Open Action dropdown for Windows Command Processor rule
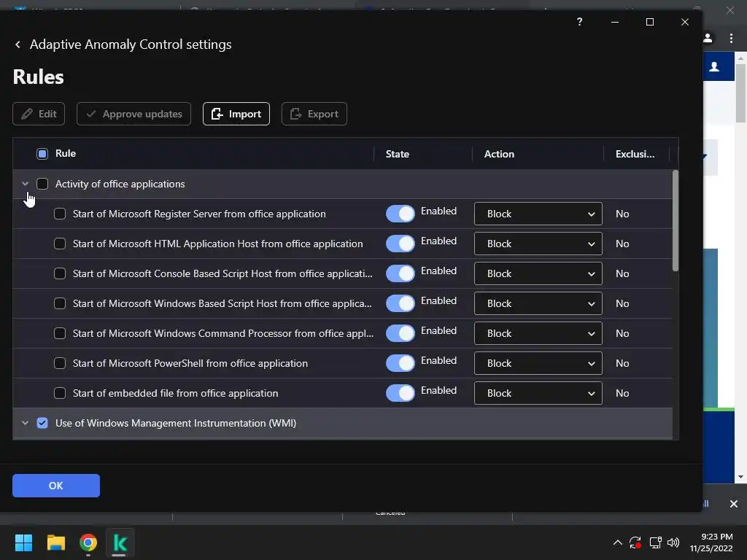The width and height of the screenshot is (747, 560). click(x=538, y=333)
